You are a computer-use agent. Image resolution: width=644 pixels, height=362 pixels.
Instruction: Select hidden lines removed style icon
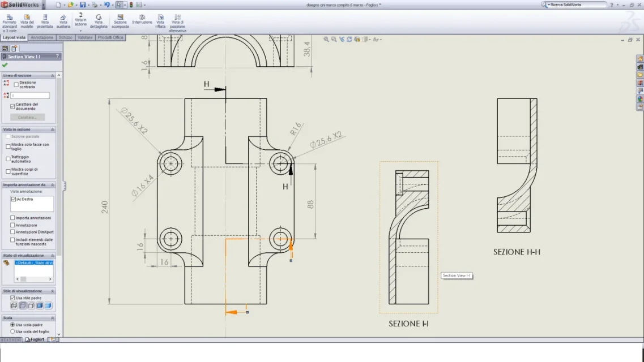(x=31, y=305)
